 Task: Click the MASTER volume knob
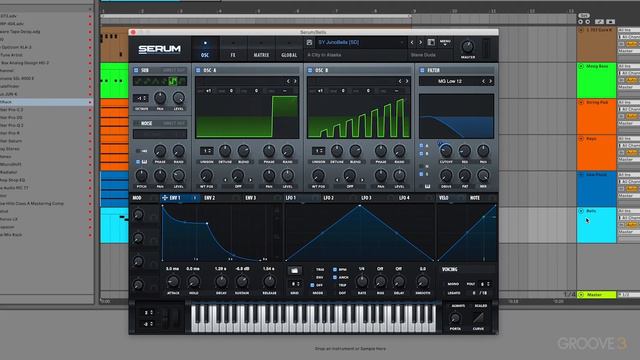(468, 47)
